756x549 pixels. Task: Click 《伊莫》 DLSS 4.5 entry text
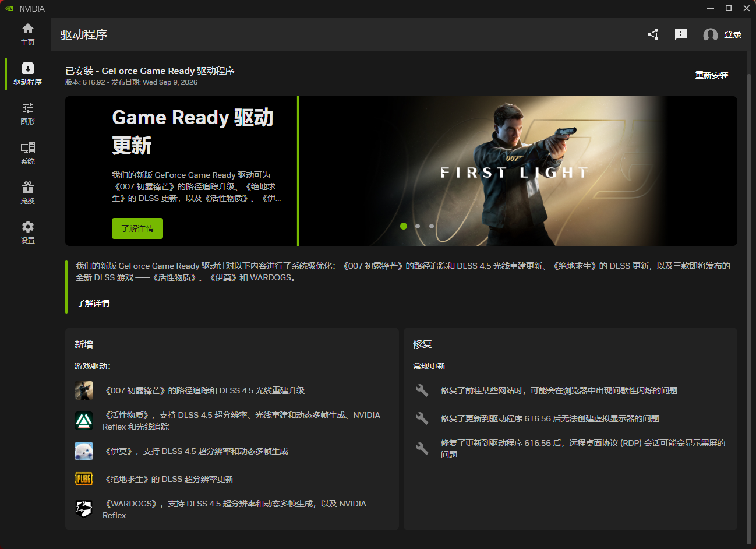tap(196, 451)
